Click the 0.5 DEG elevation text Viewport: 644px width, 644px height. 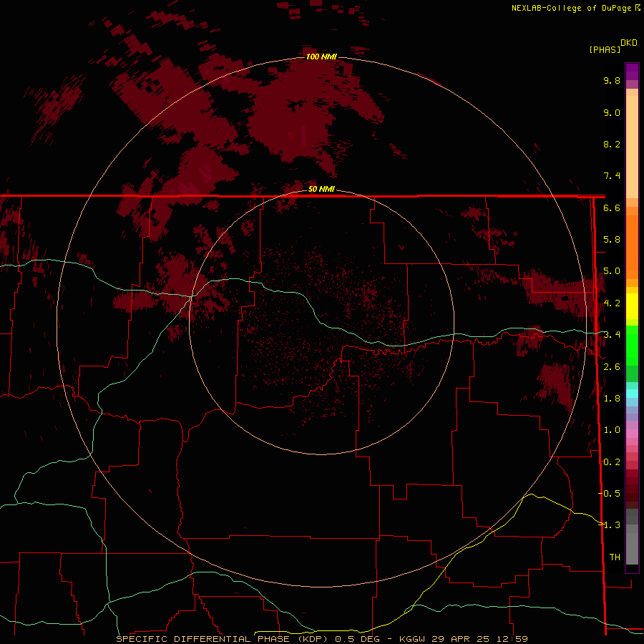(x=357, y=639)
